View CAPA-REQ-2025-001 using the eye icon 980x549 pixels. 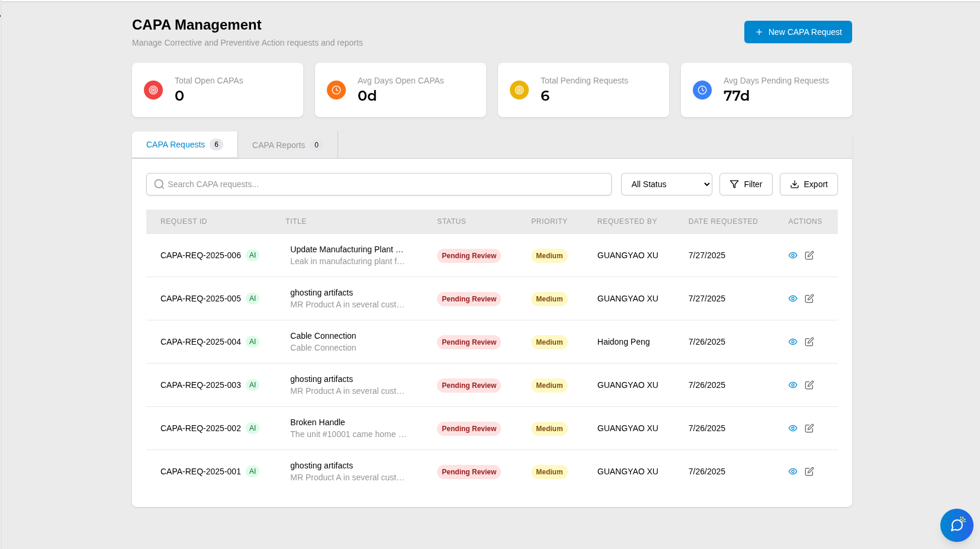click(x=792, y=471)
